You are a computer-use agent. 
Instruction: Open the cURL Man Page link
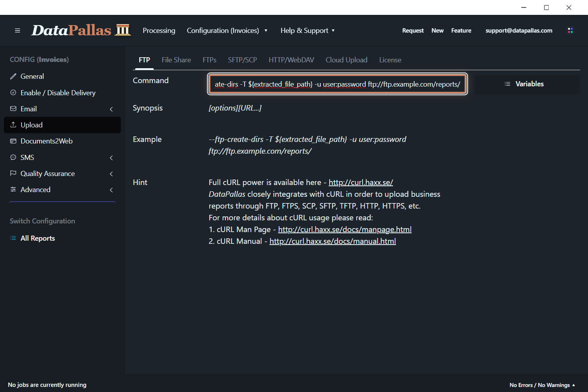(x=345, y=229)
